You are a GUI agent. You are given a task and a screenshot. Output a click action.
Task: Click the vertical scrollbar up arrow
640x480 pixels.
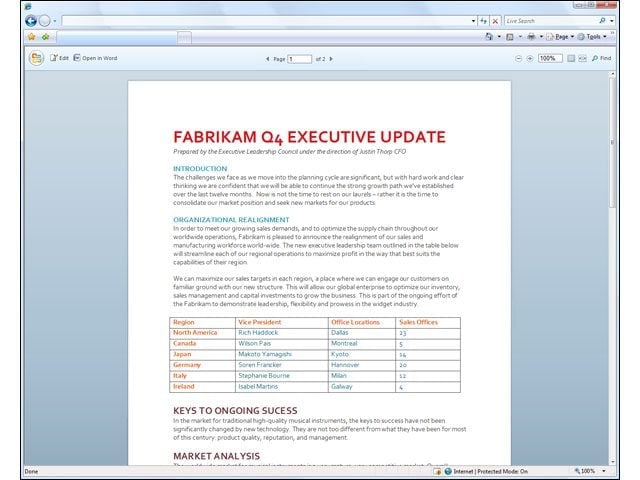pos(612,74)
